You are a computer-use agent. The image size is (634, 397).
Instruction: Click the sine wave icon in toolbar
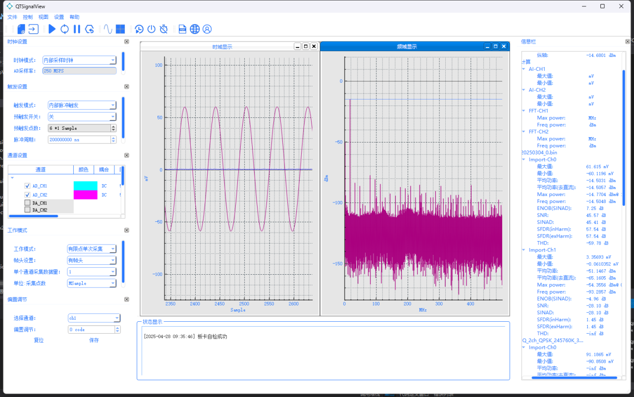108,29
